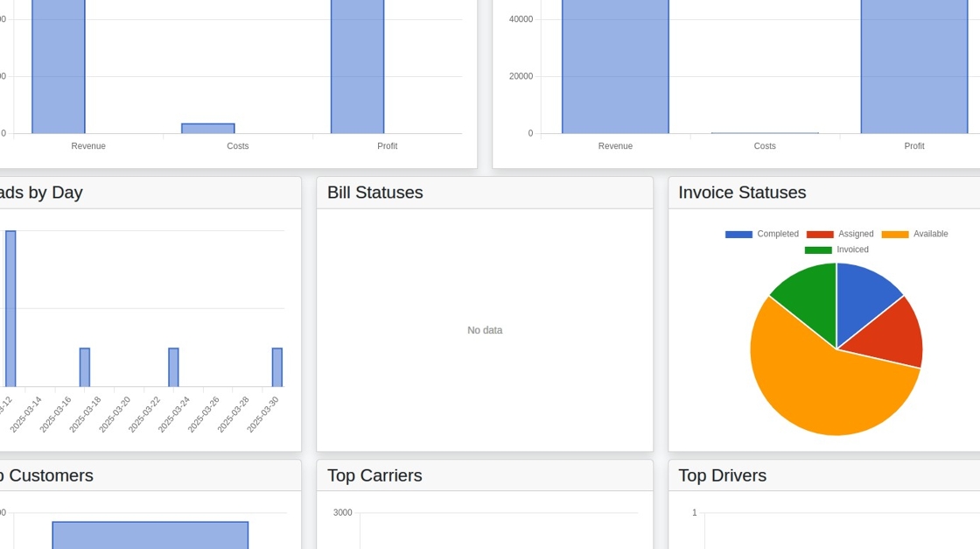Click the 20000 axis value
This screenshot has width=980, height=549.
pos(521,76)
